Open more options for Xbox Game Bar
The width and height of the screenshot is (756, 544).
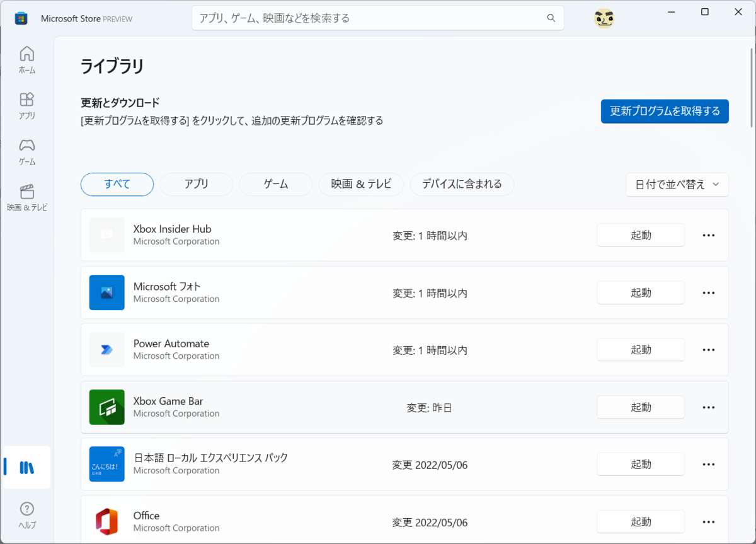point(709,407)
